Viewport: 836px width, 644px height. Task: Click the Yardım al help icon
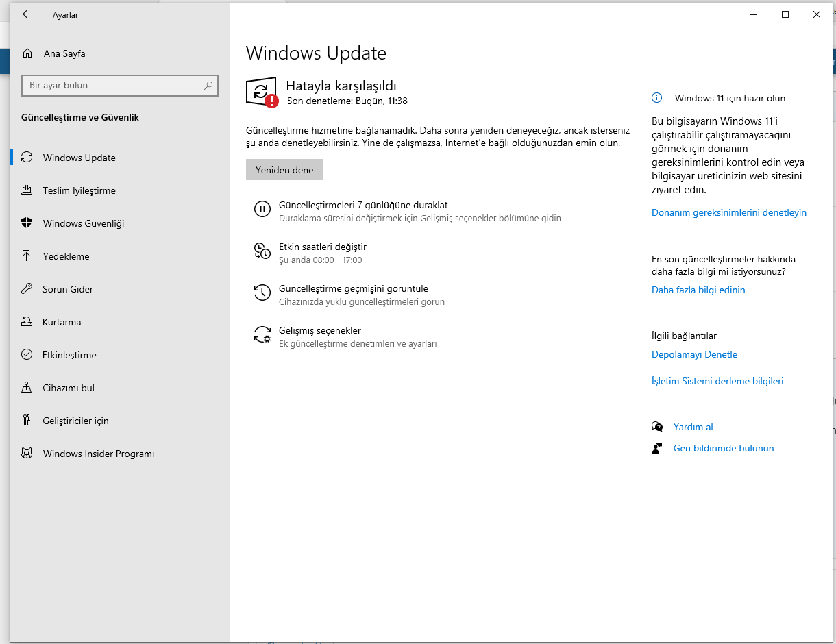coord(657,427)
